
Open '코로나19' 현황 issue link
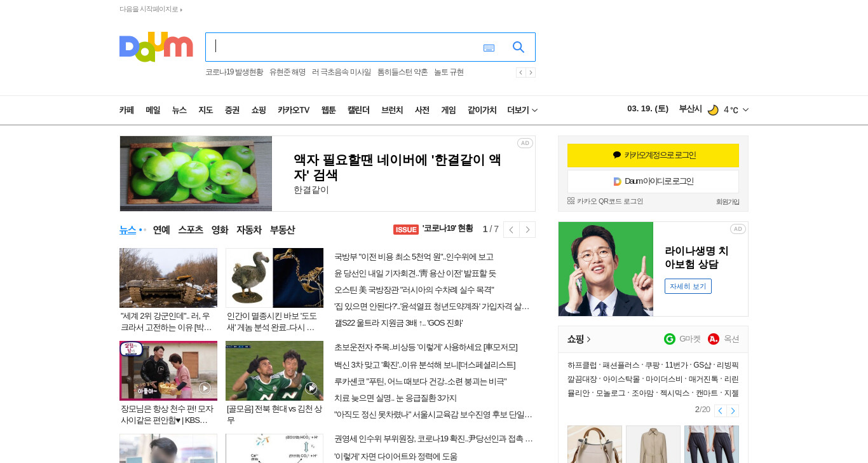tap(447, 229)
